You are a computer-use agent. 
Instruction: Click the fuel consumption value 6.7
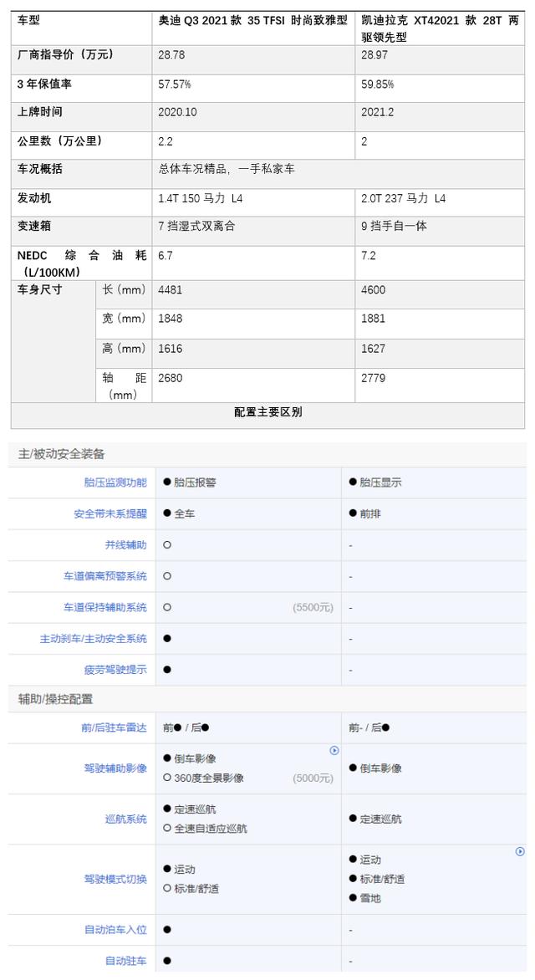click(166, 256)
